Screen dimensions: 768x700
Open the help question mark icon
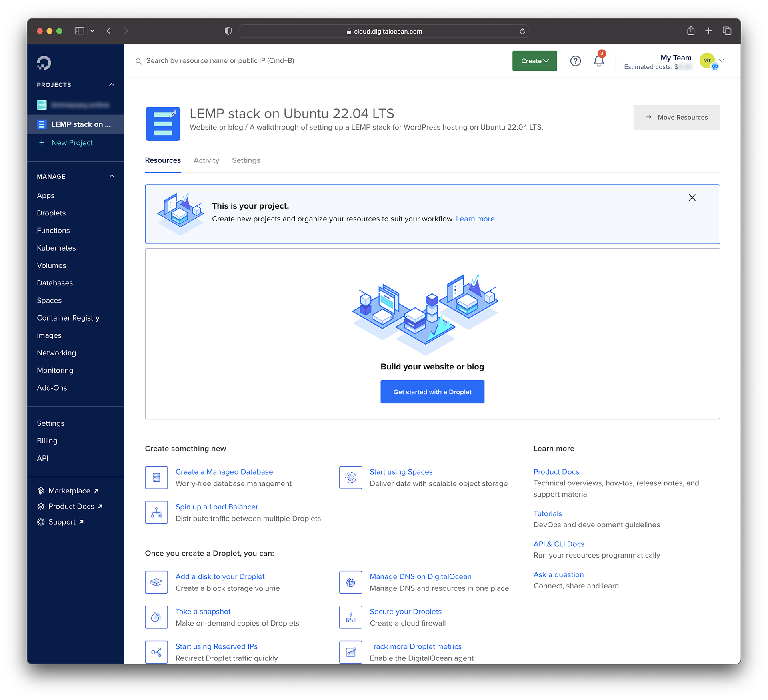click(x=575, y=61)
